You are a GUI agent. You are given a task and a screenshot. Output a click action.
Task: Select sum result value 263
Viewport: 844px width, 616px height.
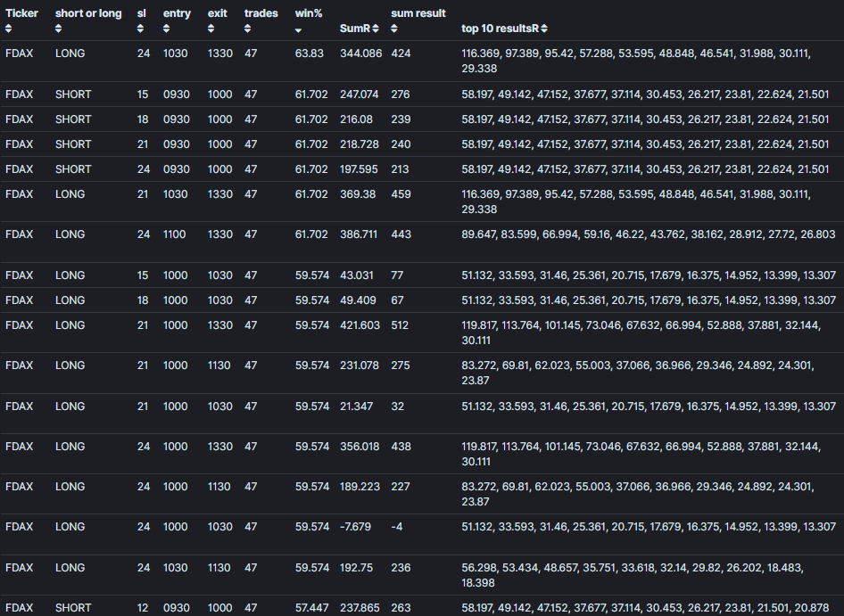pos(401,607)
